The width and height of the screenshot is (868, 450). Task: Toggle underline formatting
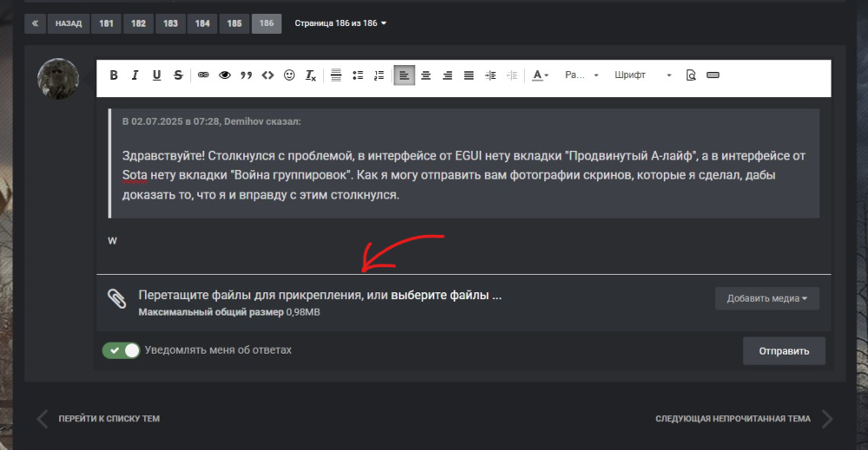pos(156,75)
